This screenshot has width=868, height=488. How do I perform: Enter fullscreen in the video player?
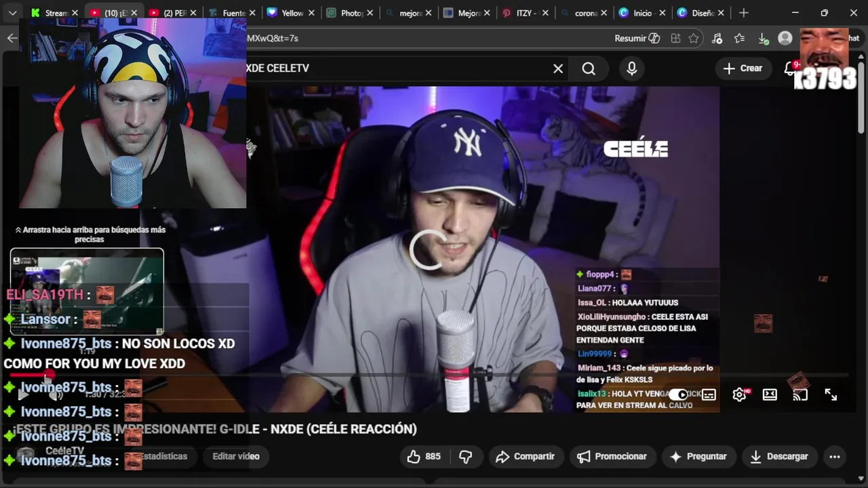[831, 394]
